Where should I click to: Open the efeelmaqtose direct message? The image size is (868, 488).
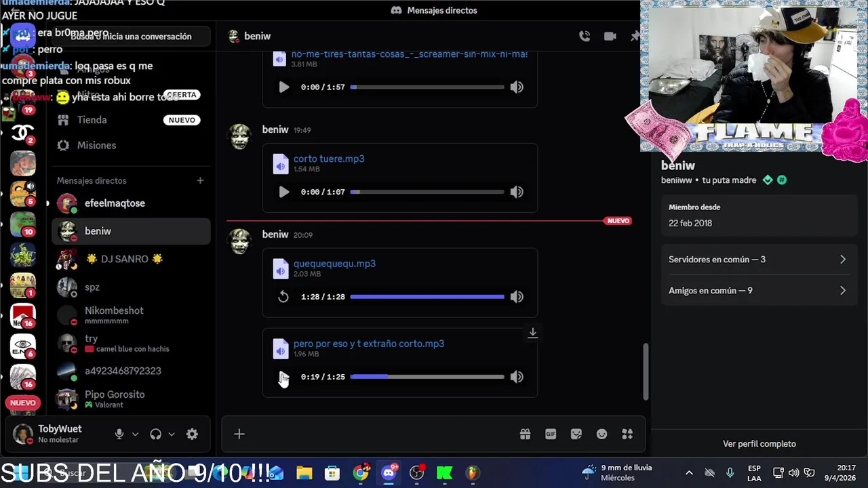click(131, 203)
